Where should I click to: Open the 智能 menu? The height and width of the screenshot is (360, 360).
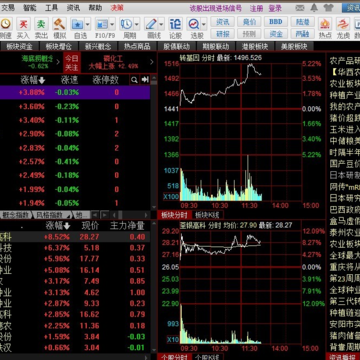click(x=30, y=8)
